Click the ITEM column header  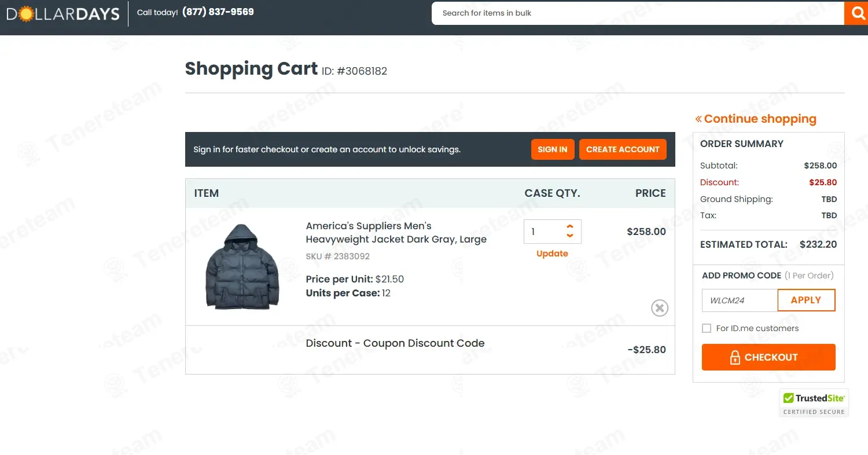(207, 193)
